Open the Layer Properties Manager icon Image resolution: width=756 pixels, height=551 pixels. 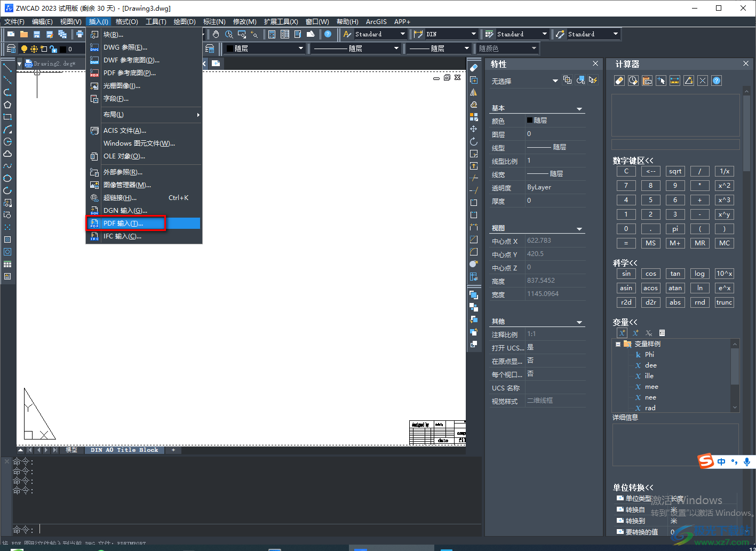click(x=11, y=49)
